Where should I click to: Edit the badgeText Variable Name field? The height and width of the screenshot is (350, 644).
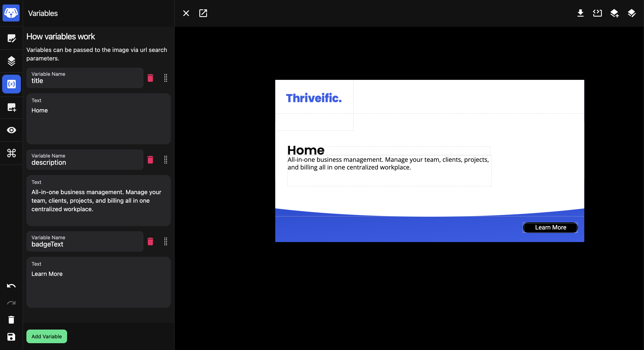[85, 241]
